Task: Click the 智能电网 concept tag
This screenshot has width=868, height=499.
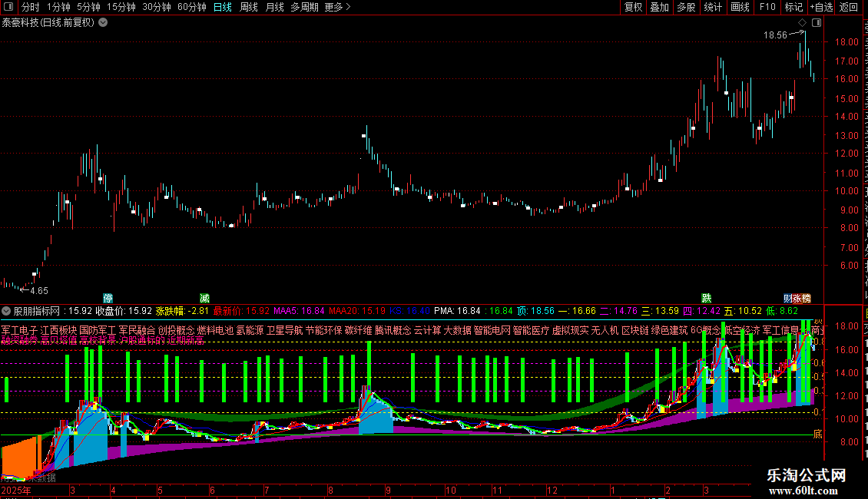Action: [492, 330]
